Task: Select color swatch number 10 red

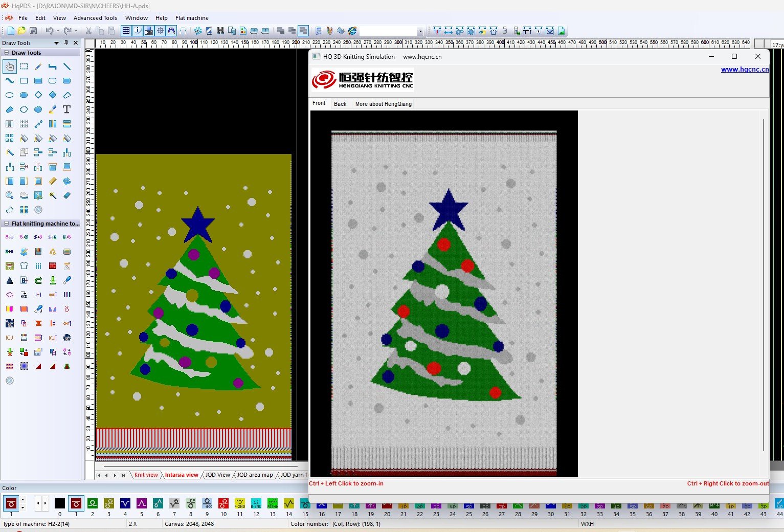Action: point(223,504)
